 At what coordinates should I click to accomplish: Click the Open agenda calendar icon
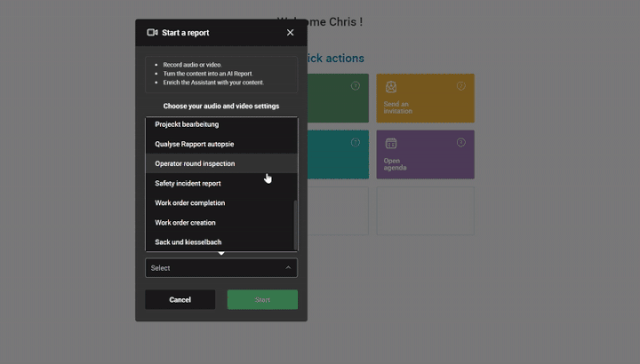tap(391, 143)
